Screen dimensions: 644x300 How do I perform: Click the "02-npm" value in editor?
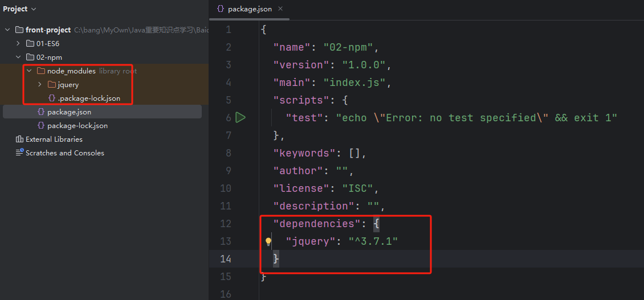click(x=348, y=47)
